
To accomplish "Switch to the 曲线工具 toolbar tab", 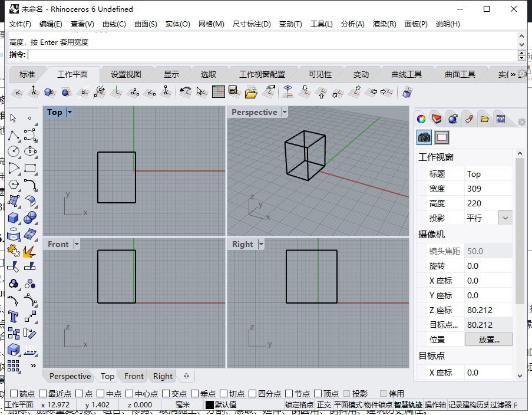I will (407, 74).
